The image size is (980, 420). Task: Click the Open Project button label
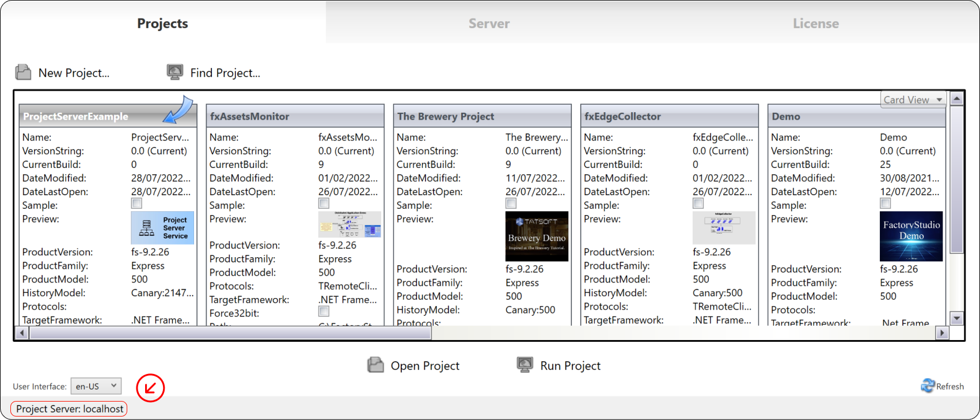[425, 366]
